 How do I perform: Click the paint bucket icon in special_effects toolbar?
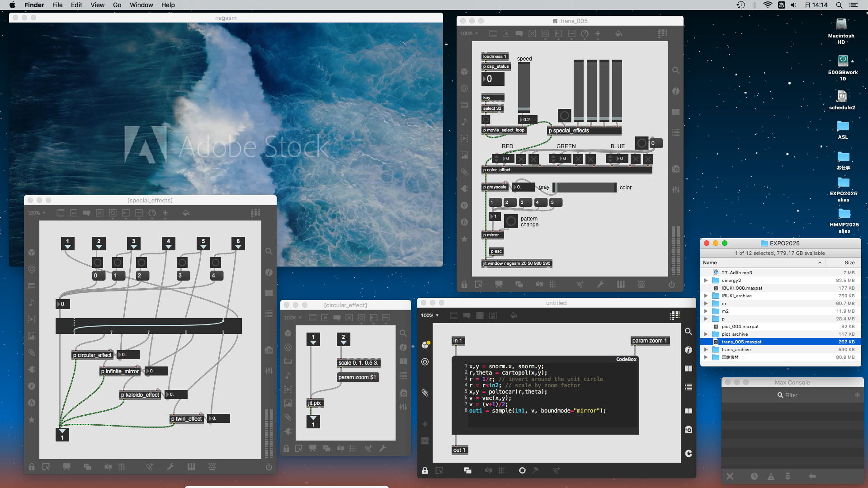point(186,213)
